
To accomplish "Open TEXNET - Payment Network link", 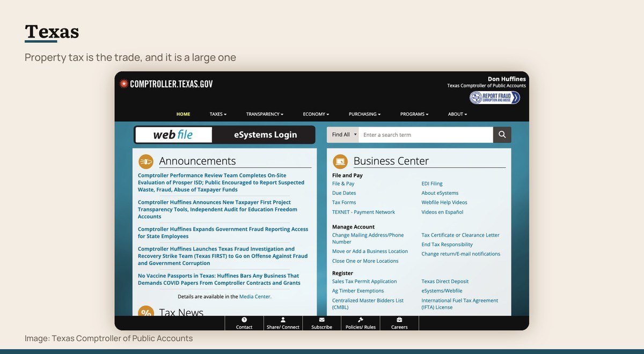I will click(363, 212).
